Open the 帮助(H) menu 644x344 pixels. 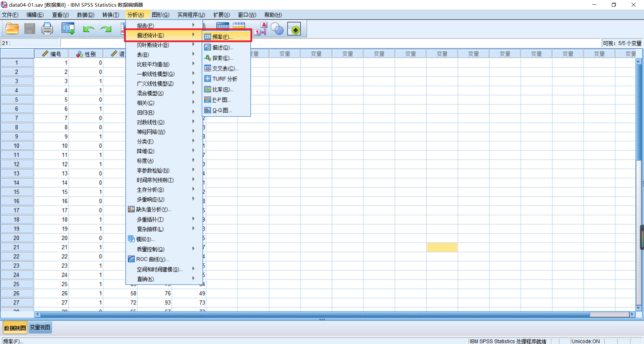pyautogui.click(x=273, y=15)
